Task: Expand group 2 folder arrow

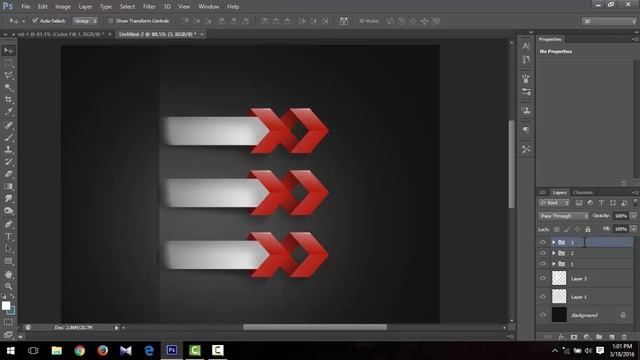Action: (554, 253)
